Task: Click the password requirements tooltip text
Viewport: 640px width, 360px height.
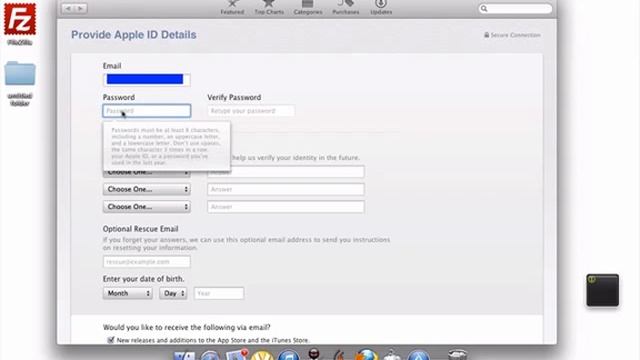Action: [166, 146]
